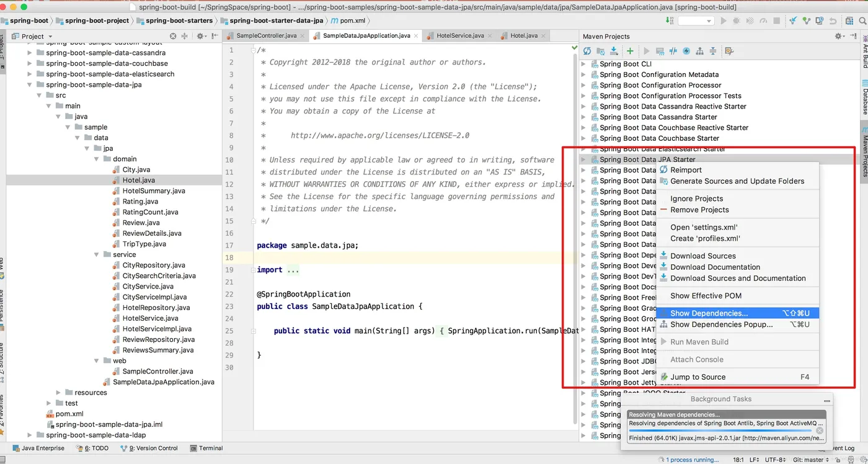
Task: Click Execute Maven Goal icon
Action: (x=660, y=51)
